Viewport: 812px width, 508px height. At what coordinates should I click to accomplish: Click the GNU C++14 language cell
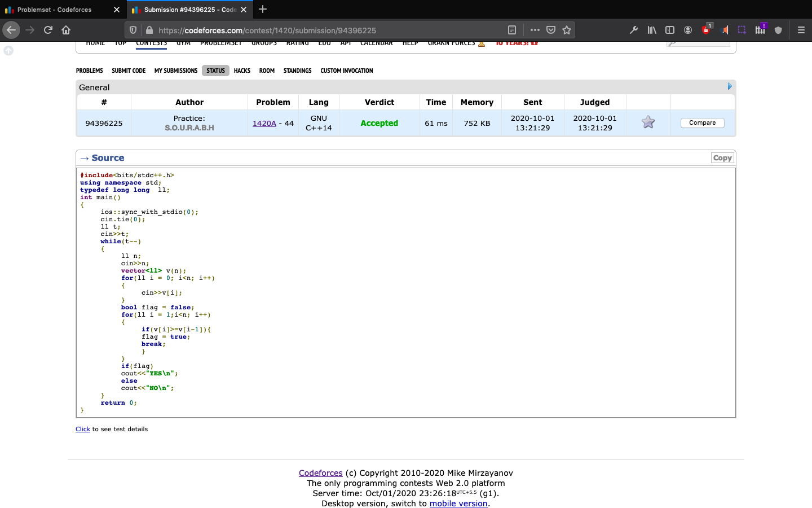pos(319,123)
